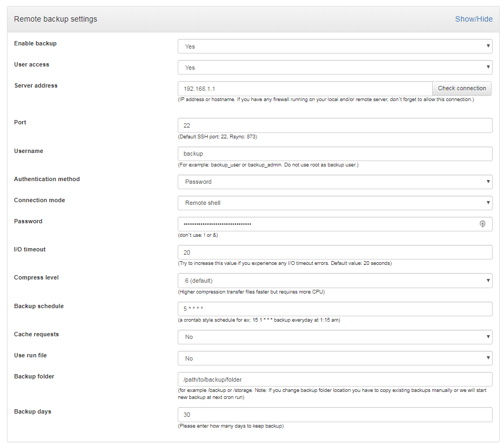Viewport: 504px width, 446px height.
Task: Click the Remote backup settings header
Action: (x=55, y=18)
